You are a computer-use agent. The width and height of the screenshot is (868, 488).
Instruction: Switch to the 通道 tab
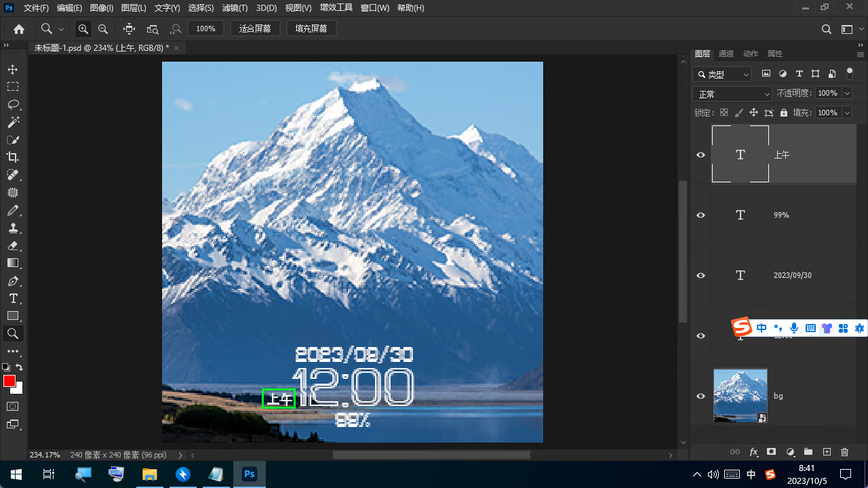click(x=726, y=54)
